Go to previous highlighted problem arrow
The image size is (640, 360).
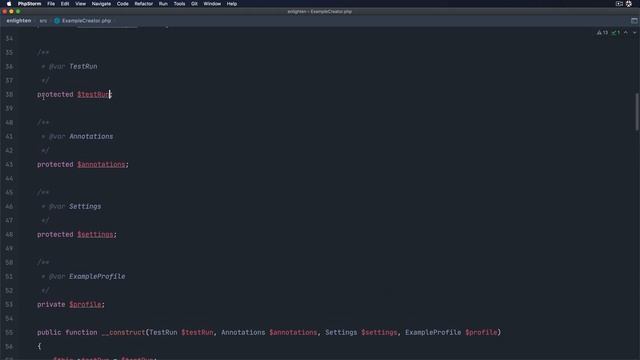[x=626, y=33]
